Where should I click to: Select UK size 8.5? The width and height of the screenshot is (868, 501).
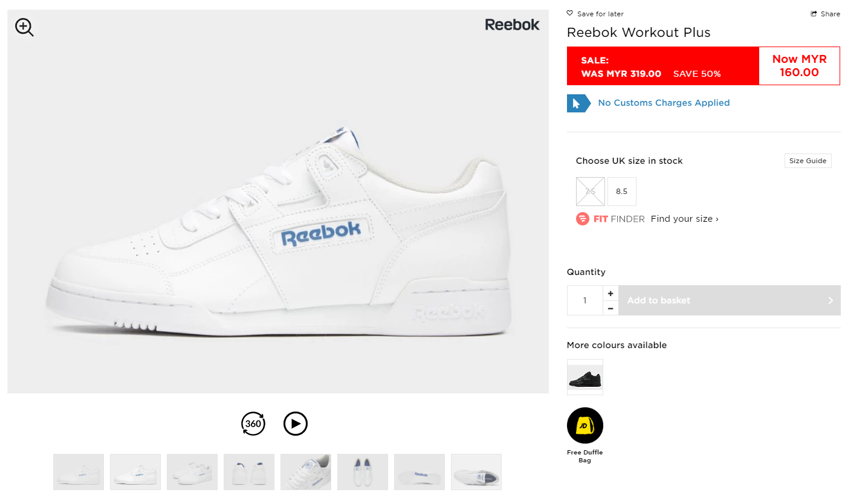click(621, 192)
